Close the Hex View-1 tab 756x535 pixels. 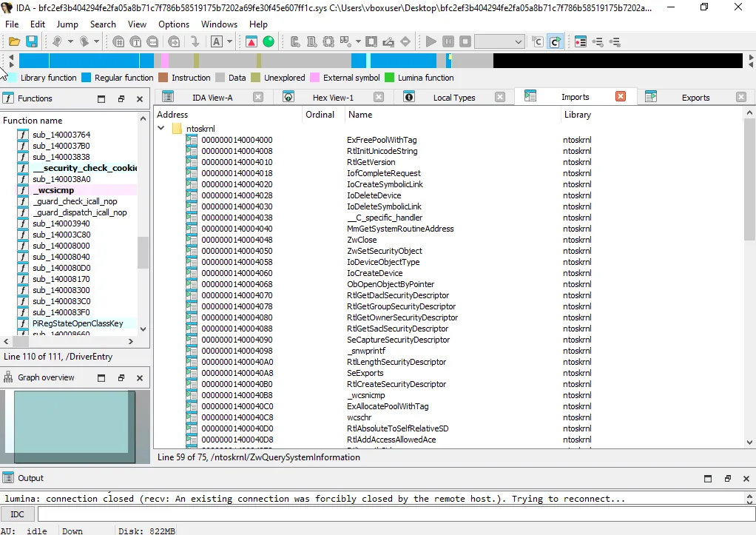(379, 98)
